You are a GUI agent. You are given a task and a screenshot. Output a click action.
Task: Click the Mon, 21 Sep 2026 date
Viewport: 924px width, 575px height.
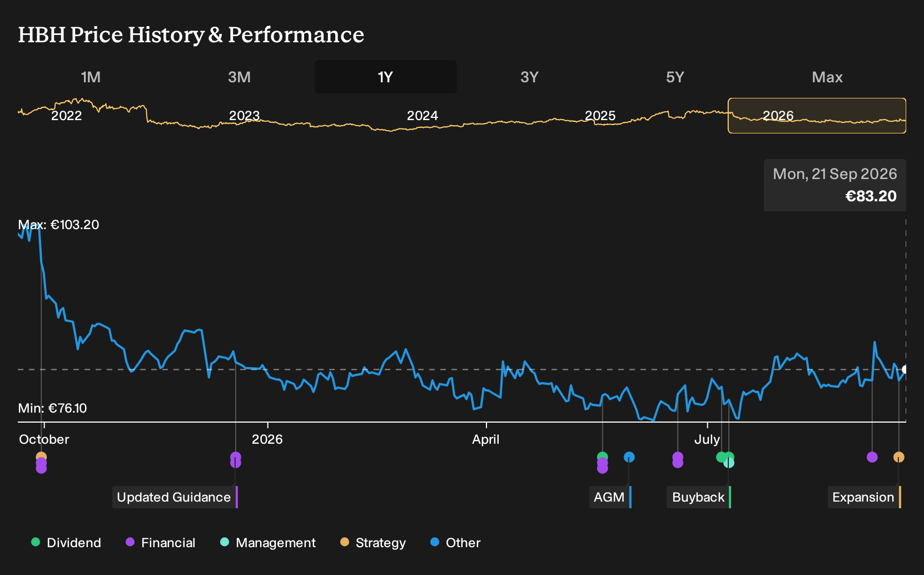tap(835, 174)
